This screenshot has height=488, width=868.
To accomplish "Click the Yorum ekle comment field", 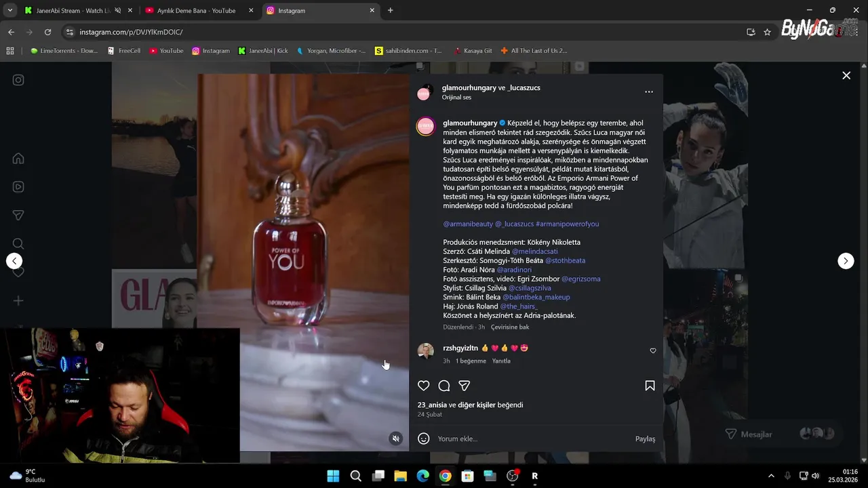I will click(x=532, y=439).
